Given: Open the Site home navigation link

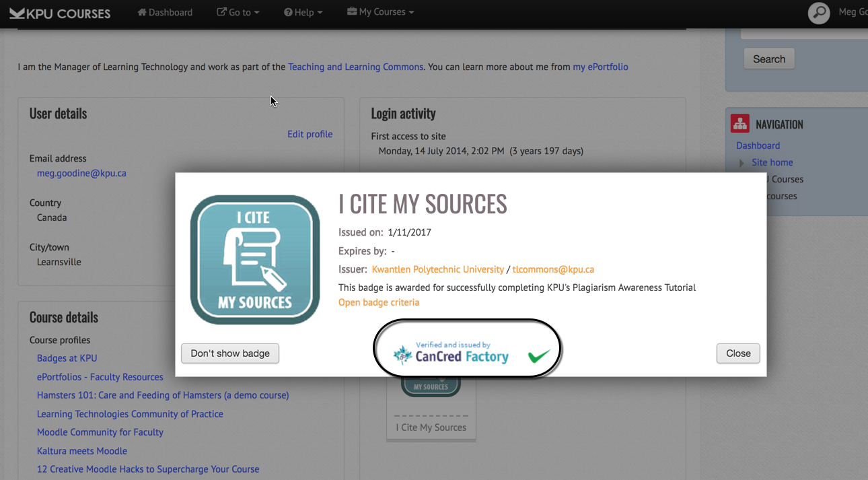Looking at the screenshot, I should coord(772,162).
